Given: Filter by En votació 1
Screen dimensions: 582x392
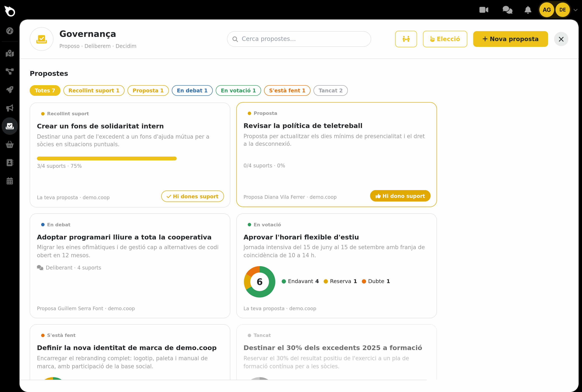Looking at the screenshot, I should [238, 90].
